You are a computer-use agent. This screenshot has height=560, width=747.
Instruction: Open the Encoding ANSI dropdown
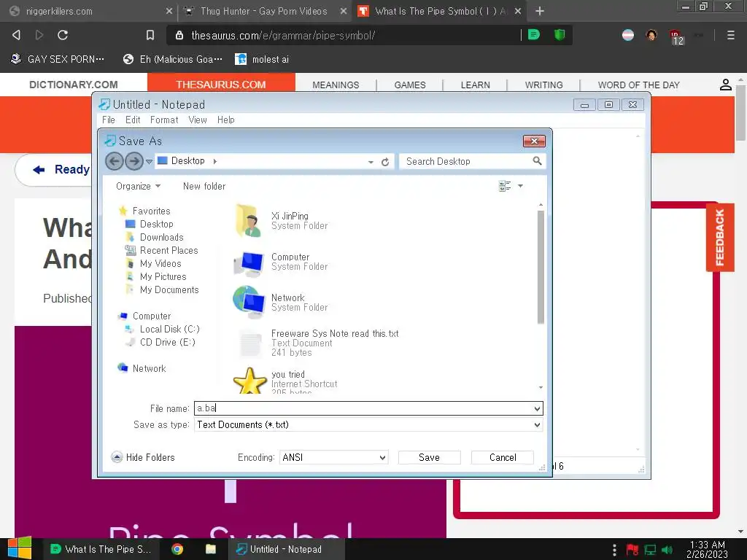pos(382,458)
